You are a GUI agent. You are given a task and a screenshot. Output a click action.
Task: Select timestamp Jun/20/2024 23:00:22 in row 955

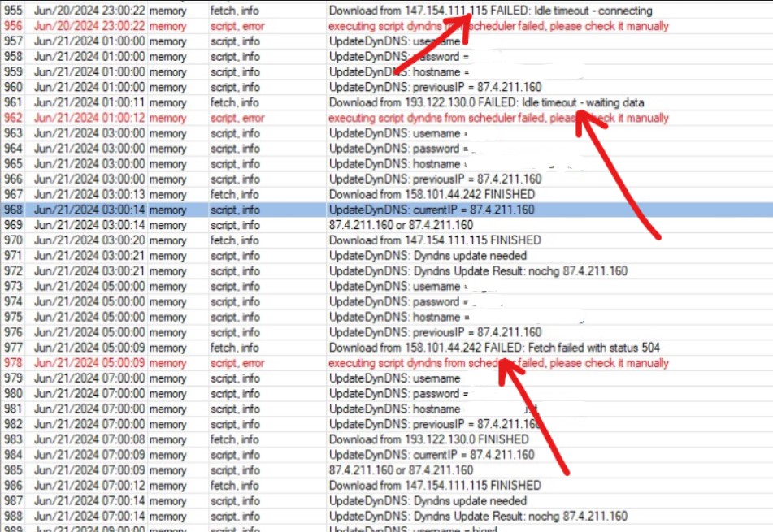tap(89, 11)
